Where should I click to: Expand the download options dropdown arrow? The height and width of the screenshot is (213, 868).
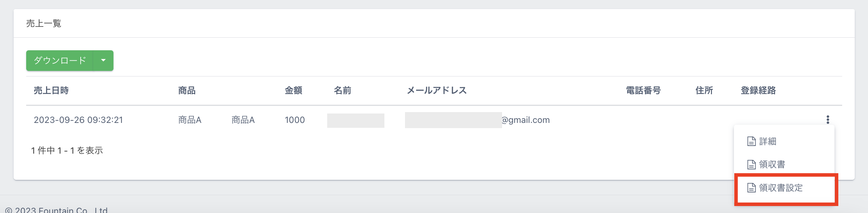pyautogui.click(x=103, y=60)
